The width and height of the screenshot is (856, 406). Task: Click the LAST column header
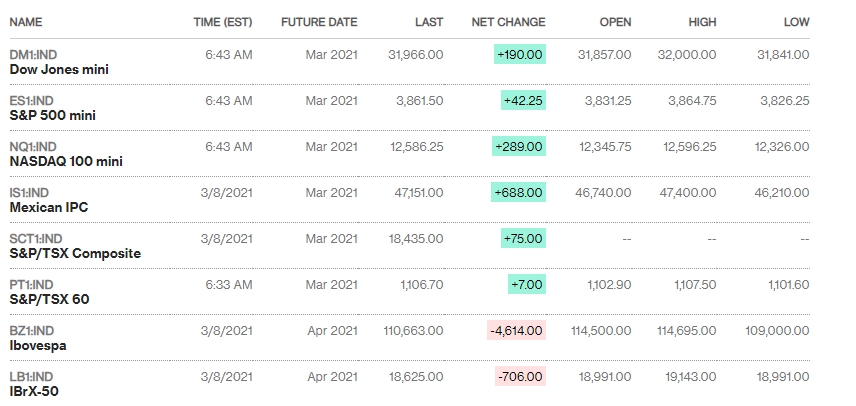click(429, 22)
